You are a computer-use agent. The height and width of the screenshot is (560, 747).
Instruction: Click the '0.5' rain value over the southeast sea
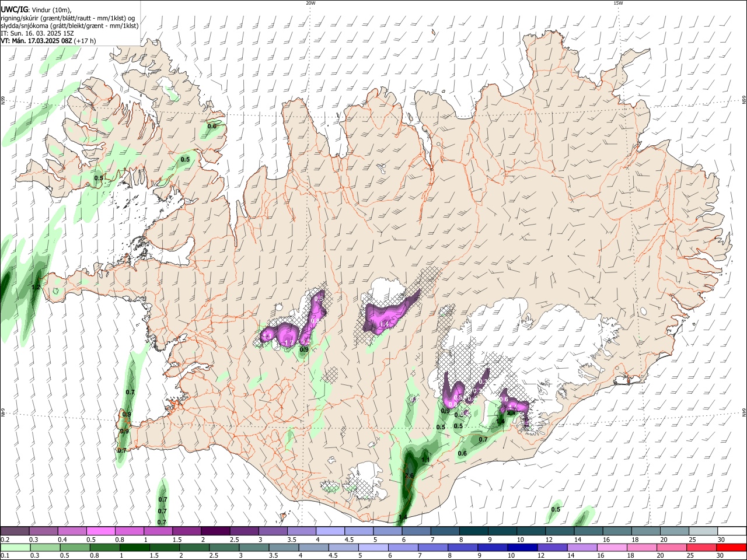pos(556,510)
